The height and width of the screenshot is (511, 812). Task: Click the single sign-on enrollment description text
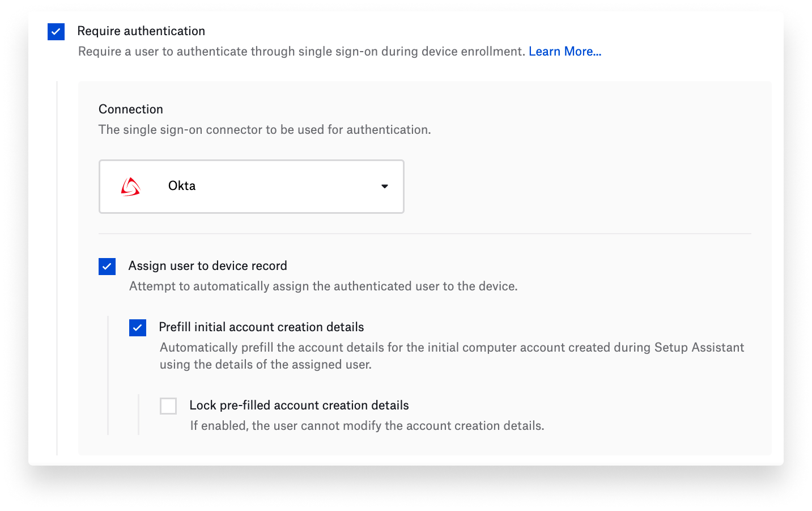(x=301, y=52)
